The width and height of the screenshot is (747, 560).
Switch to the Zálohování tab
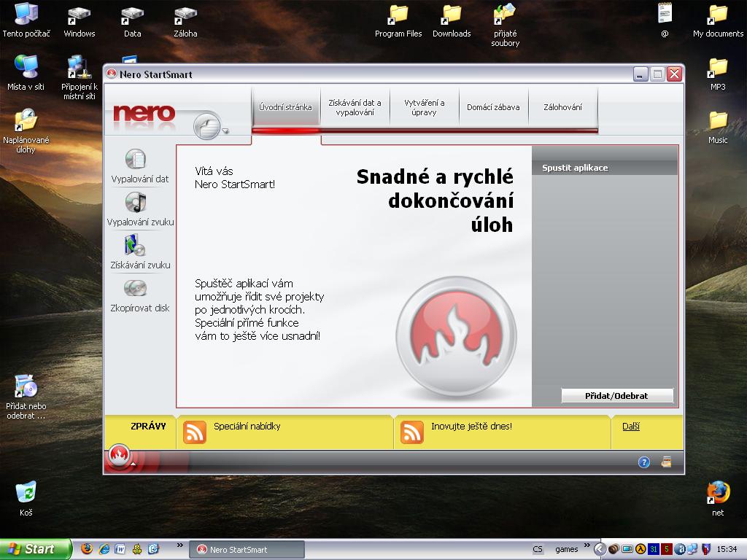[562, 107]
